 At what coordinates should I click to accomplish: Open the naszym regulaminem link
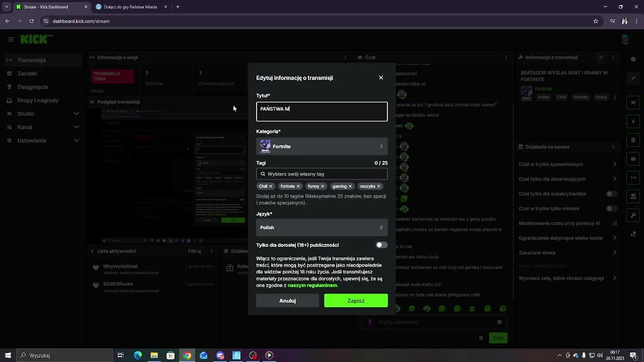pos(312,286)
